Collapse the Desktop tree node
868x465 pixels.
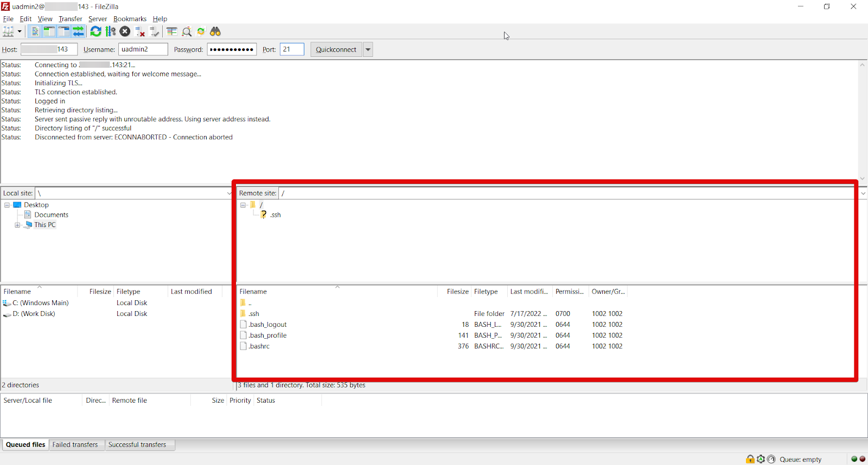click(7, 205)
